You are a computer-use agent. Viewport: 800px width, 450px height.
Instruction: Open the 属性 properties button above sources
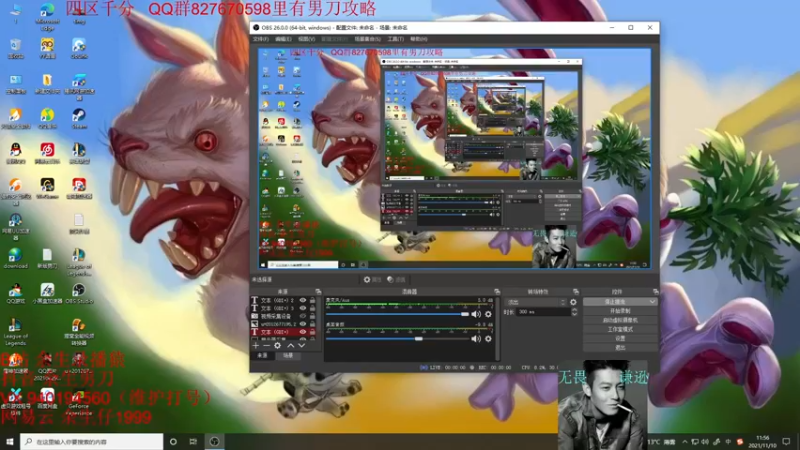372,280
